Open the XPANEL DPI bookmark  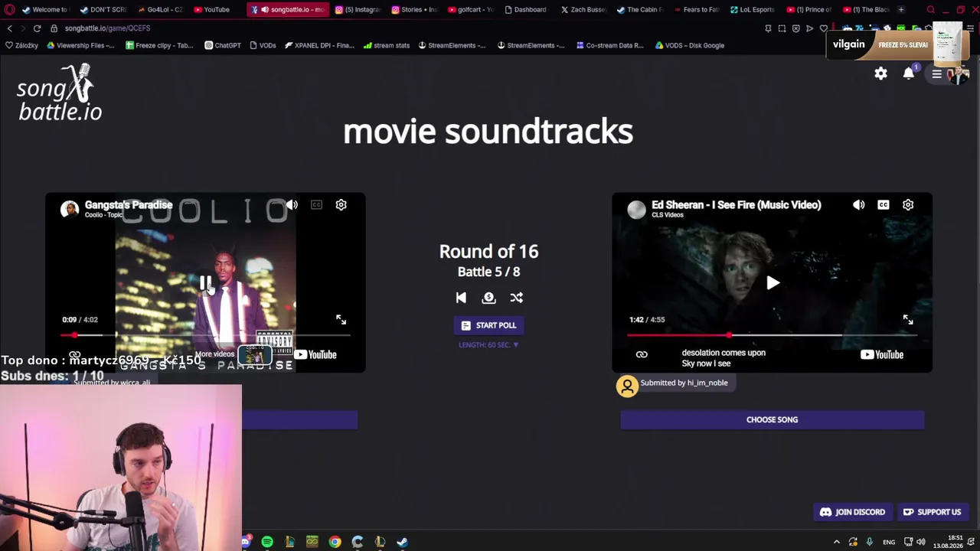pos(319,45)
